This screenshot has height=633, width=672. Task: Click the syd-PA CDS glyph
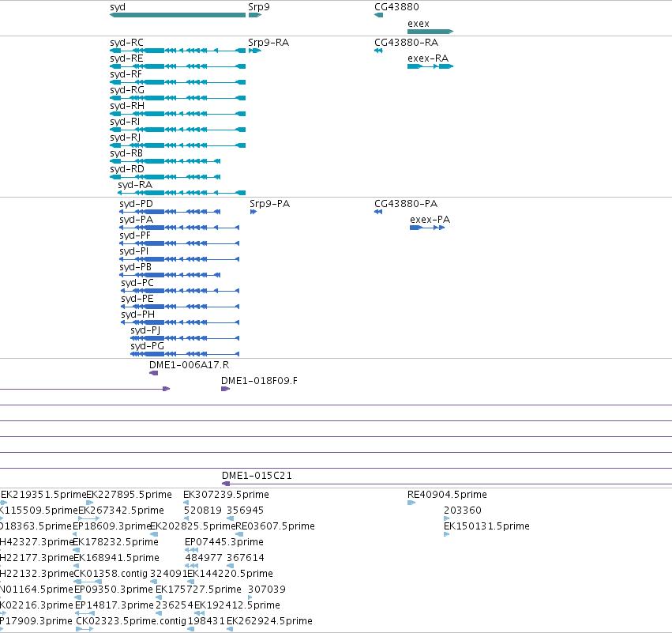[x=179, y=228]
